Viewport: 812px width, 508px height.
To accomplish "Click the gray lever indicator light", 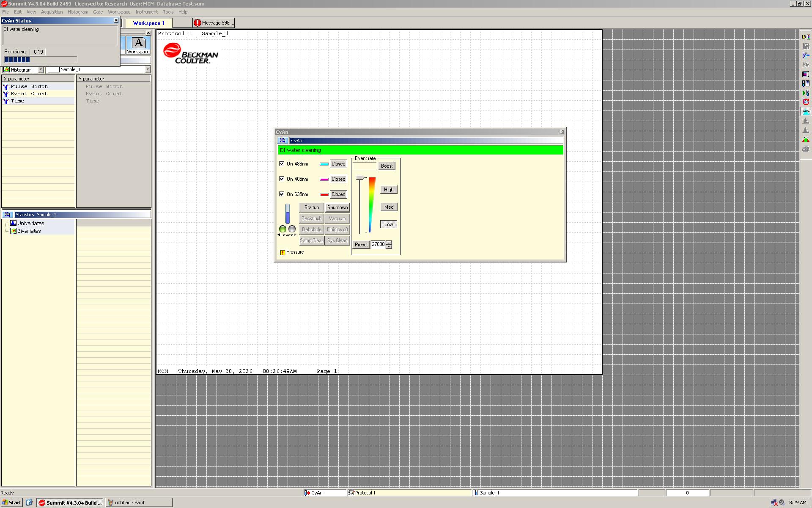I will point(292,229).
